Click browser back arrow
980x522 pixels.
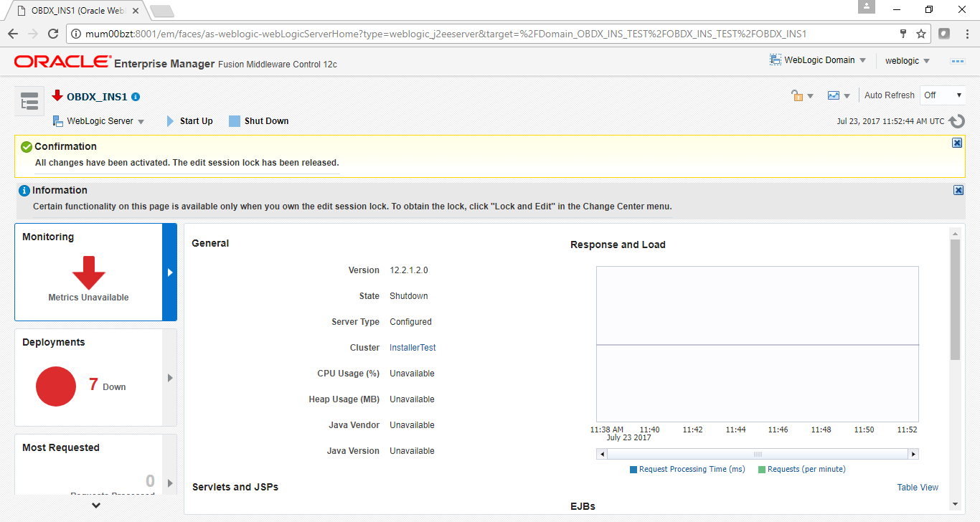pos(13,34)
